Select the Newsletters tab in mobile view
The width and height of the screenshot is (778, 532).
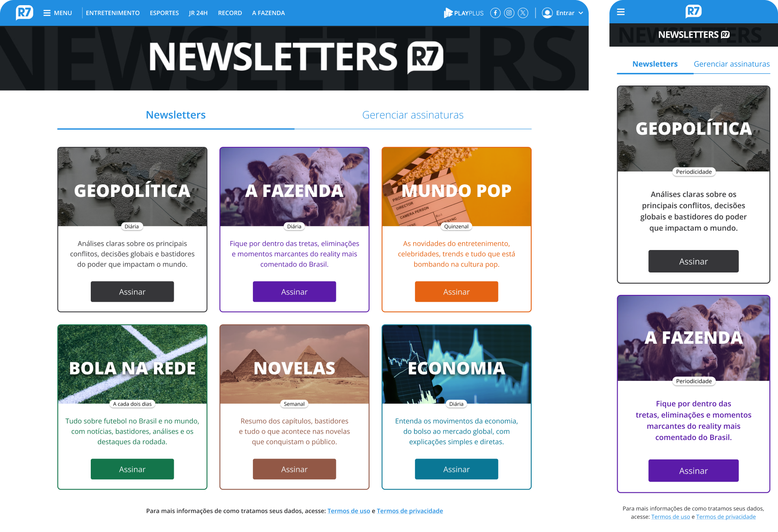click(655, 64)
